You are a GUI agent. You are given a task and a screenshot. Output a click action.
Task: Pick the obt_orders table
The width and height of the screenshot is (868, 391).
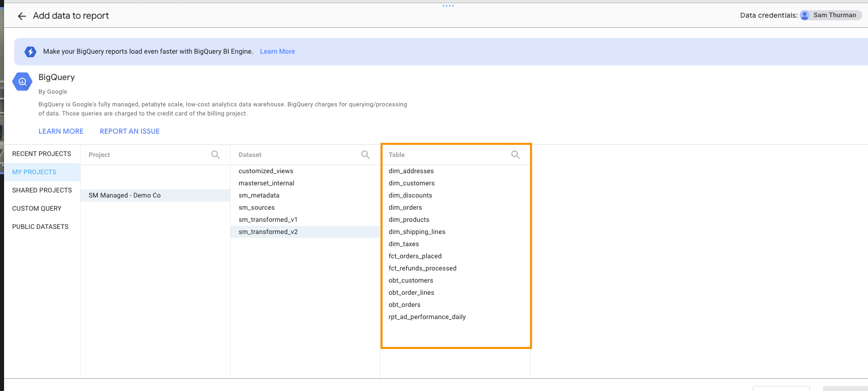point(455,305)
